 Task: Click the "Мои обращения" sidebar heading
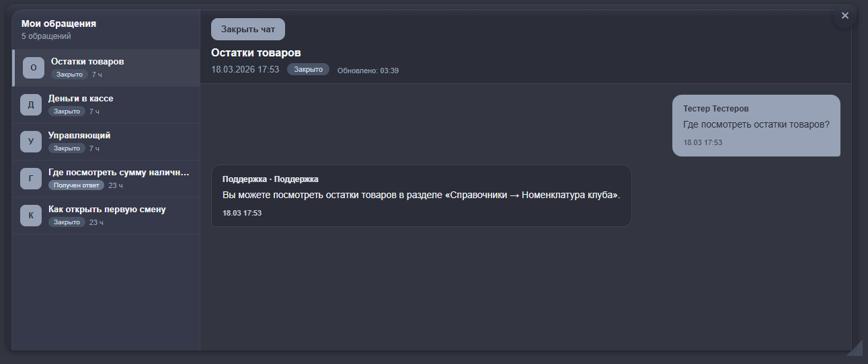click(x=58, y=24)
